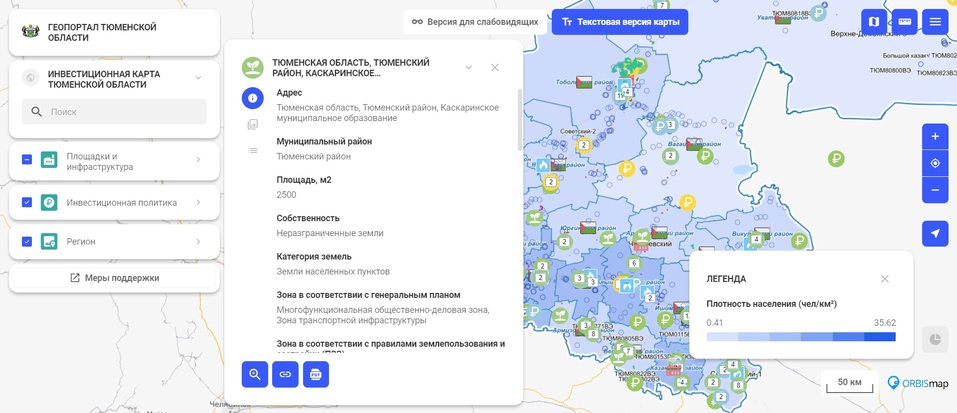Click the Советский-2 map label

pyautogui.click(x=578, y=131)
